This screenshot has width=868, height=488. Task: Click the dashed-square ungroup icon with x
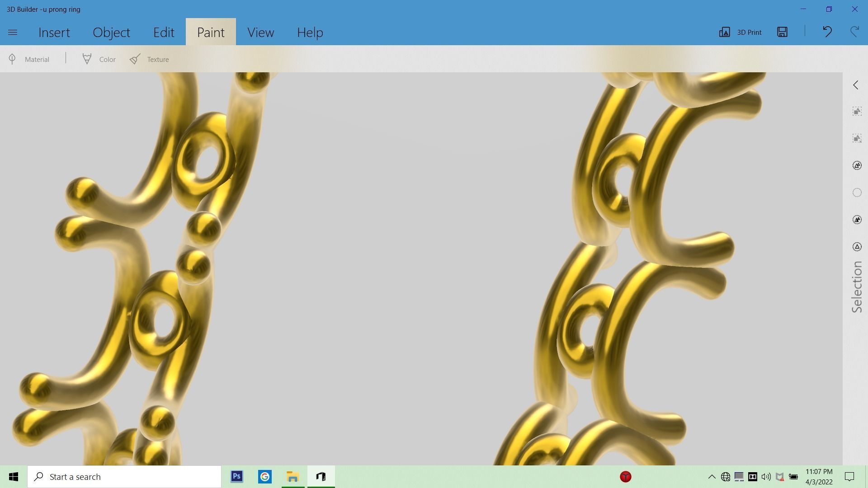[857, 138]
